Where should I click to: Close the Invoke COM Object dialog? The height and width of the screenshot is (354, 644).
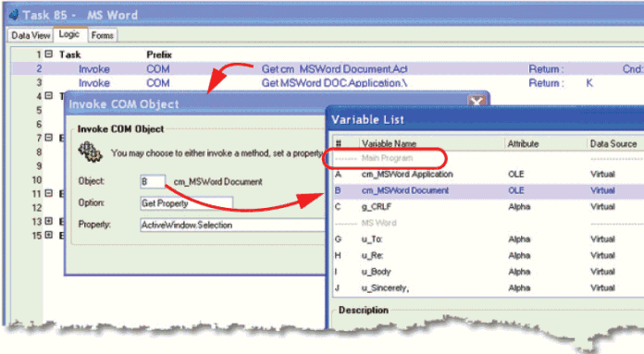tap(477, 101)
